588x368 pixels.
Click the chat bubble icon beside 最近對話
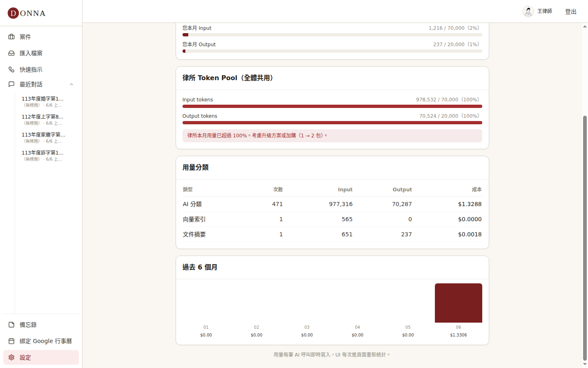11,84
